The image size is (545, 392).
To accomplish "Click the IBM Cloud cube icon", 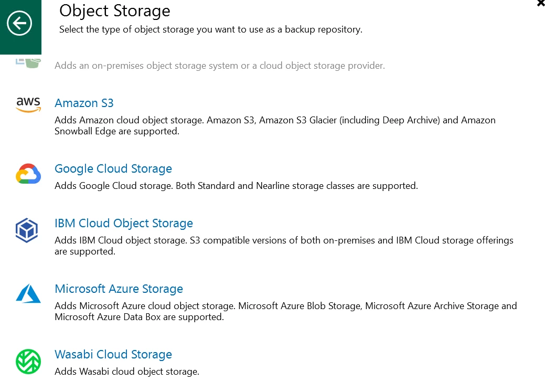I will click(x=27, y=230).
